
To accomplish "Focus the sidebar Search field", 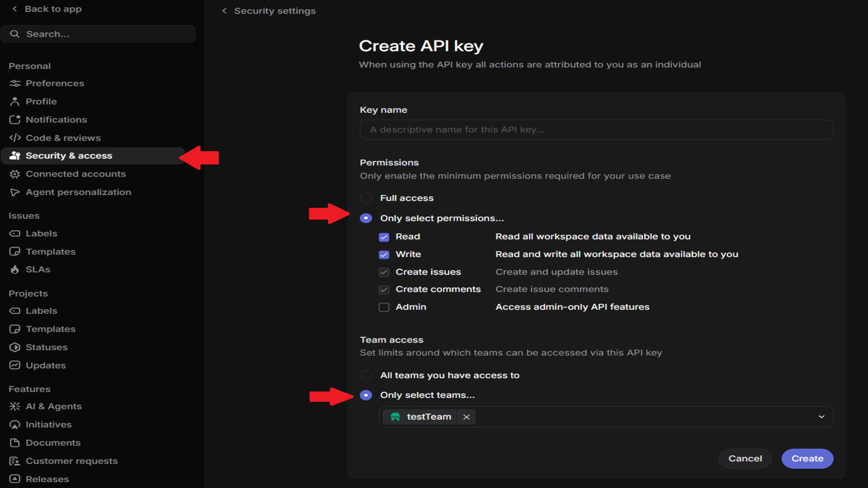I will pos(98,34).
